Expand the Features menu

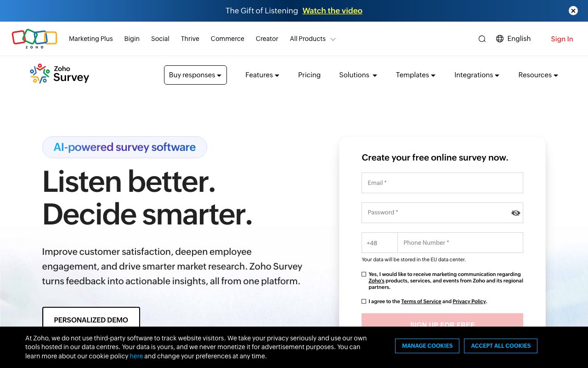[262, 75]
